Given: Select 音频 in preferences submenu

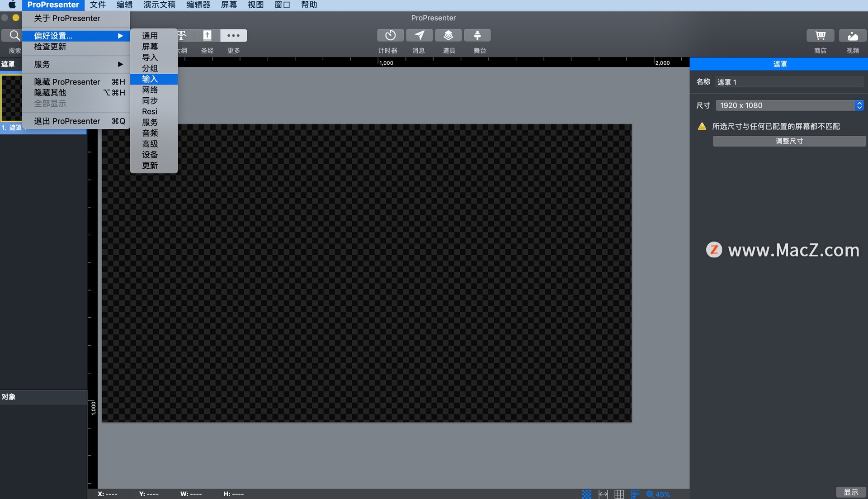Looking at the screenshot, I should (x=154, y=133).
